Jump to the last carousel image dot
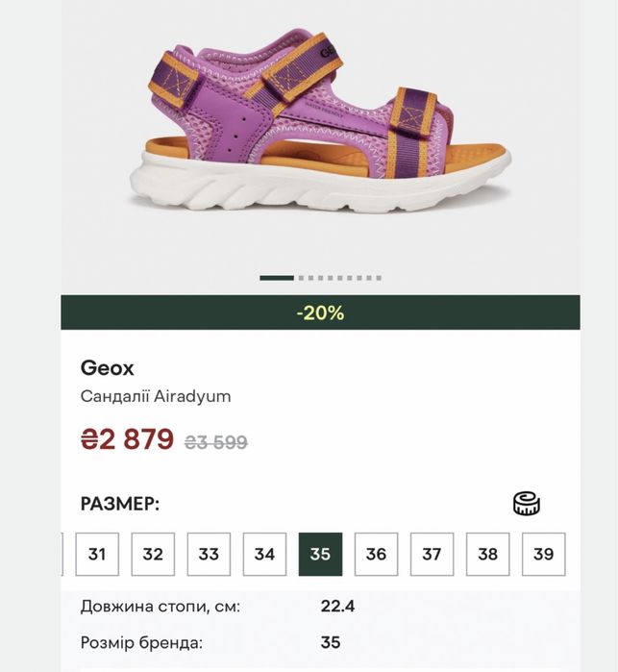 (379, 278)
